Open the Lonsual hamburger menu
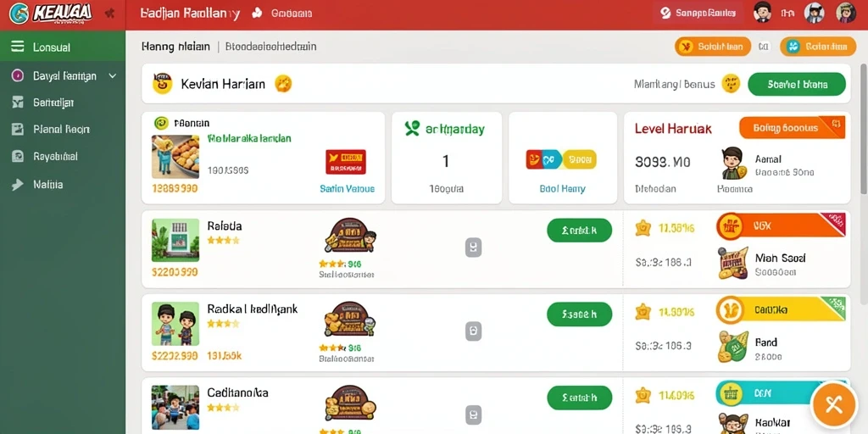 [x=18, y=47]
